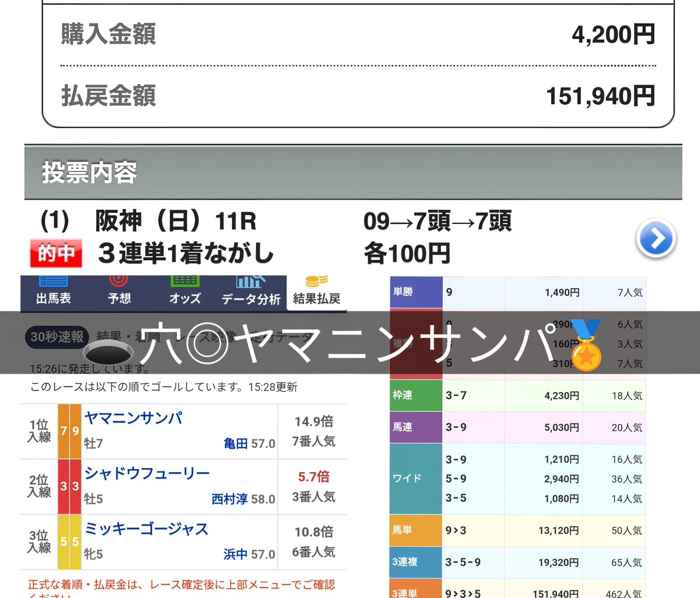Click odds 10.8倍 for 3位 horse
Viewport: 700px width, 598px height.
(x=314, y=532)
